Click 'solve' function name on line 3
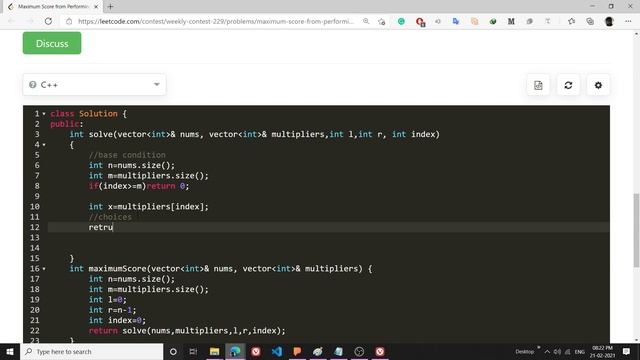This screenshot has height=360, width=640. coord(100,134)
